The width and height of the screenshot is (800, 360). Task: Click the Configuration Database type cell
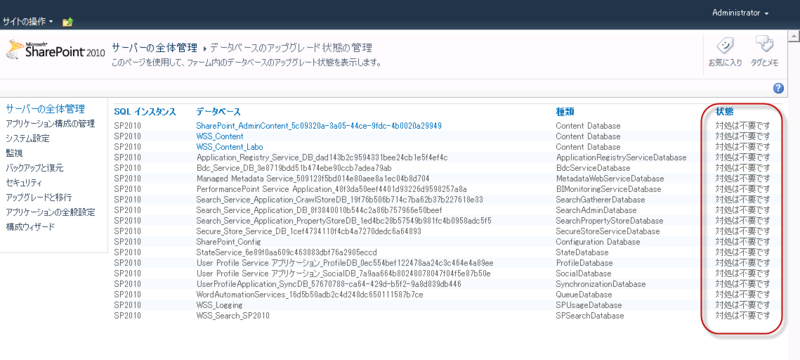point(597,242)
